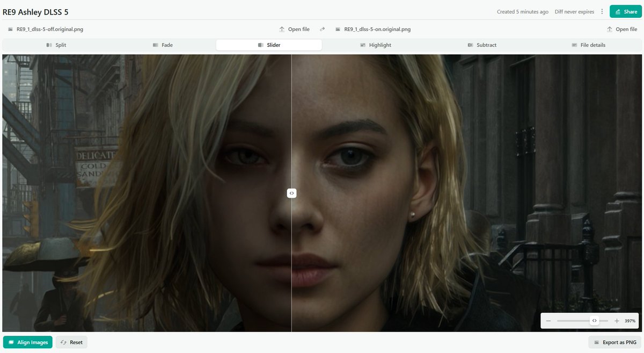Click the RE9_1_dlss-5-off.original.png file name
Screen dimensions: 644x353
(50, 30)
